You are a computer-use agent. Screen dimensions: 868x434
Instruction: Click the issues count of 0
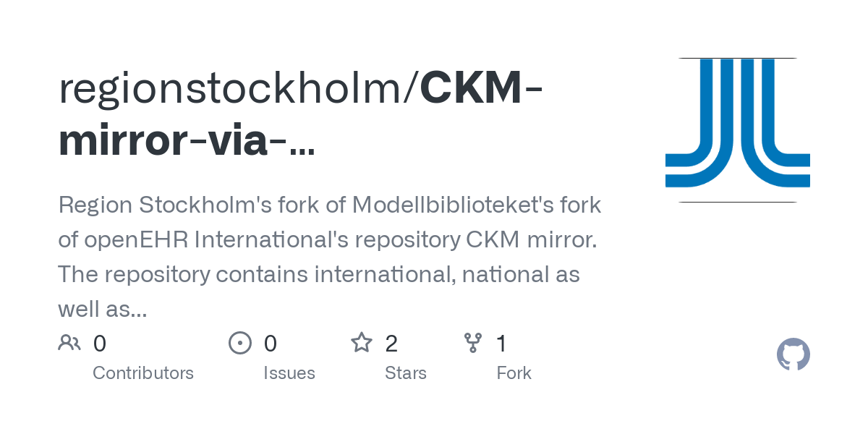[x=271, y=344]
